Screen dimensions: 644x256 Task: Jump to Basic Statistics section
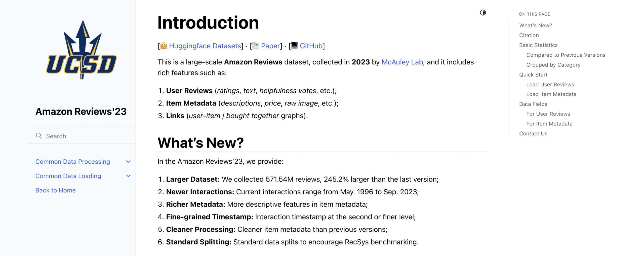pyautogui.click(x=538, y=45)
